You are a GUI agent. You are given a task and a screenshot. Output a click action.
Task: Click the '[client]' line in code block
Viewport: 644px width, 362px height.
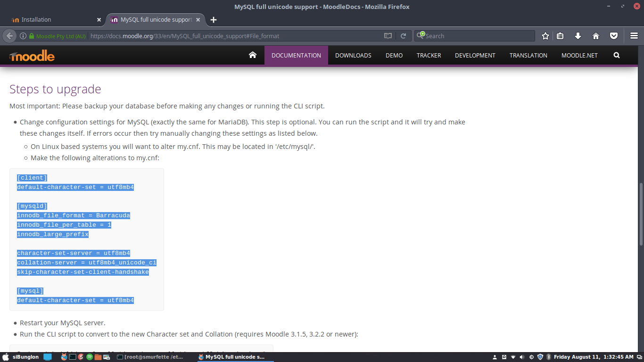click(x=32, y=178)
